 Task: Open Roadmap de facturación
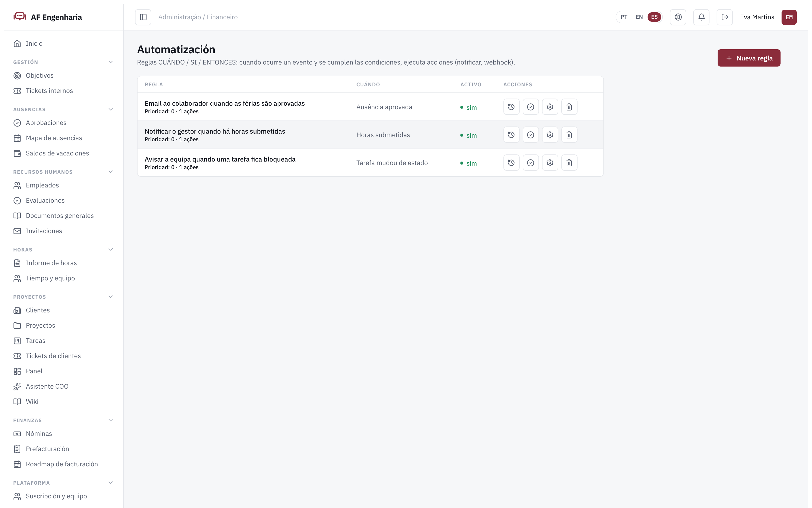(x=63, y=464)
